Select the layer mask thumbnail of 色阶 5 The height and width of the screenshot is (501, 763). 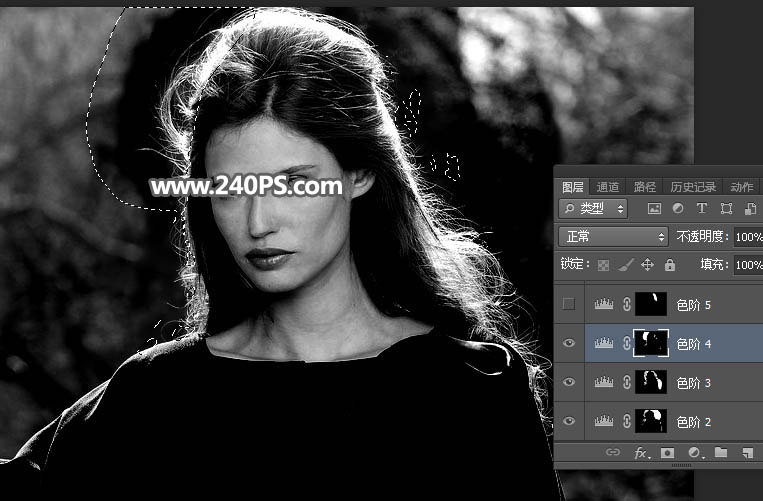click(x=651, y=304)
